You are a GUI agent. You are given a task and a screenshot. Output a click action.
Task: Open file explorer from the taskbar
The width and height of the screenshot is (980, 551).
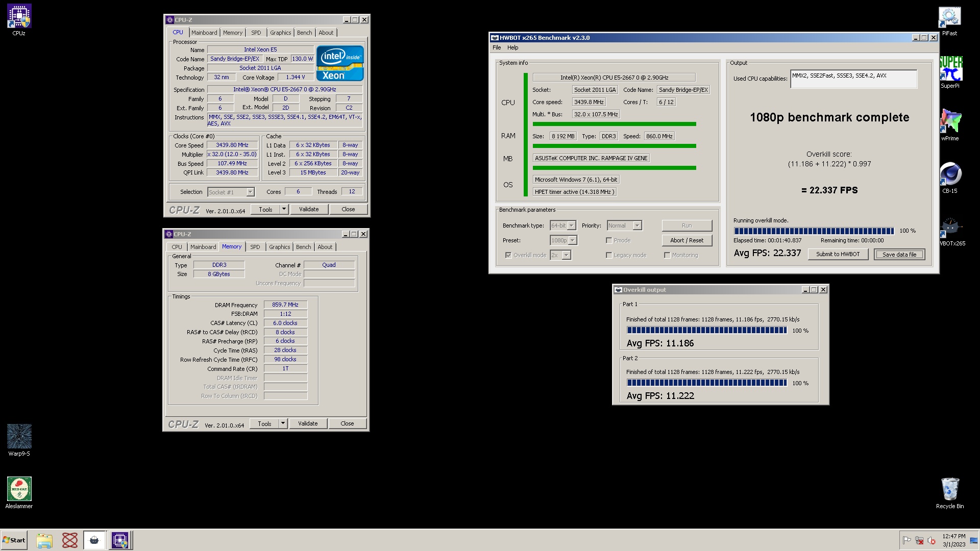44,540
